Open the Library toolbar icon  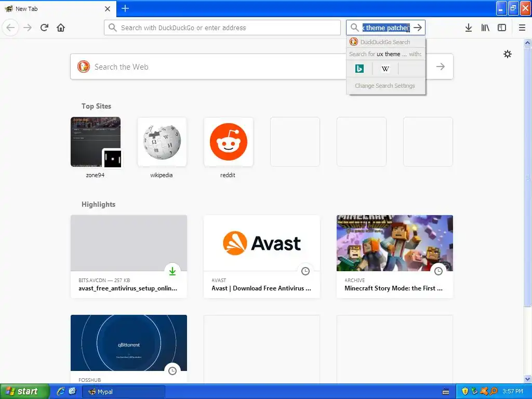[x=485, y=28]
